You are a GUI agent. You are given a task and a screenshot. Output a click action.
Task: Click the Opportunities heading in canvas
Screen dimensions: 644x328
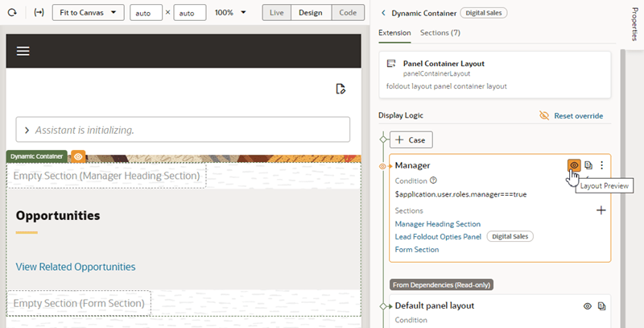pos(58,216)
